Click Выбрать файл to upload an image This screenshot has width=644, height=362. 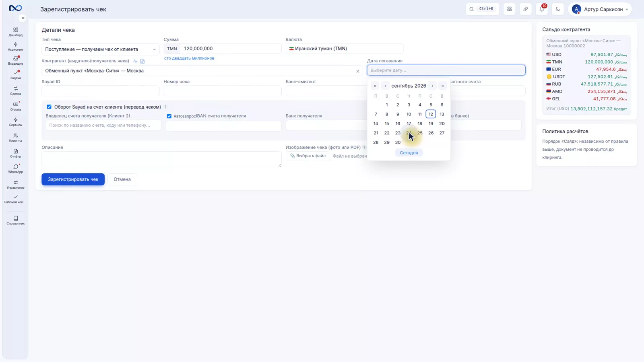click(x=308, y=156)
